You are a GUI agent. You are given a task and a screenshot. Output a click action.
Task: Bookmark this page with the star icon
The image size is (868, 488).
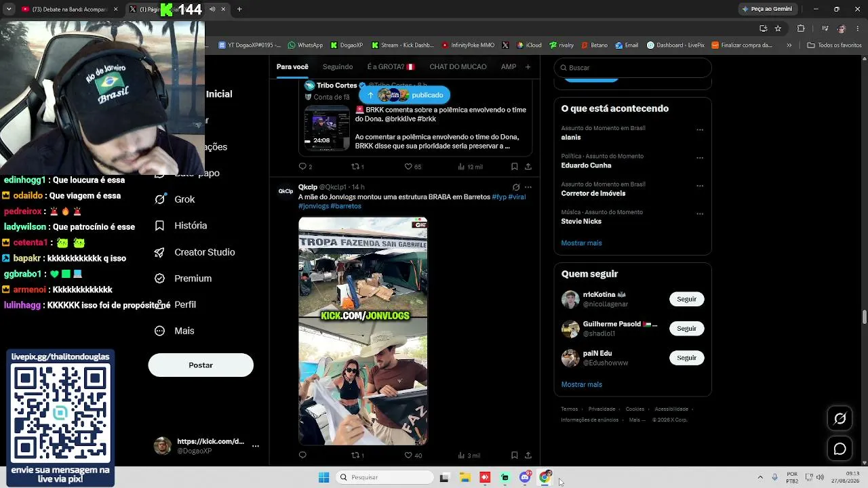click(x=778, y=28)
